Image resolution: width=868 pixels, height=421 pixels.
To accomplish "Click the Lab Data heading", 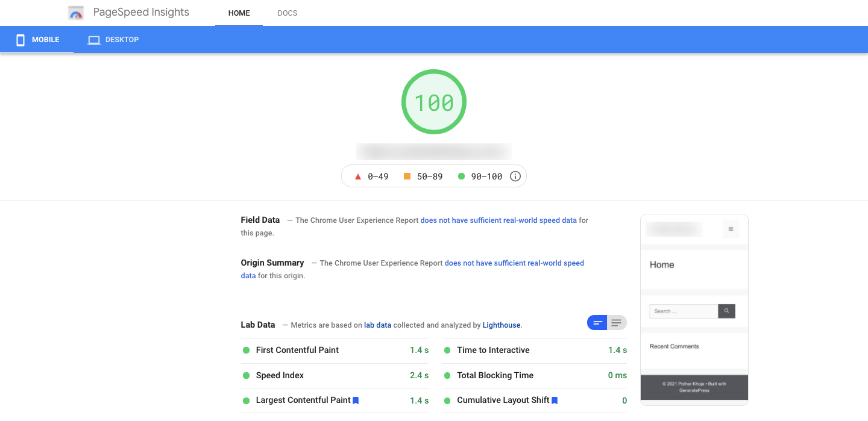I will 258,325.
